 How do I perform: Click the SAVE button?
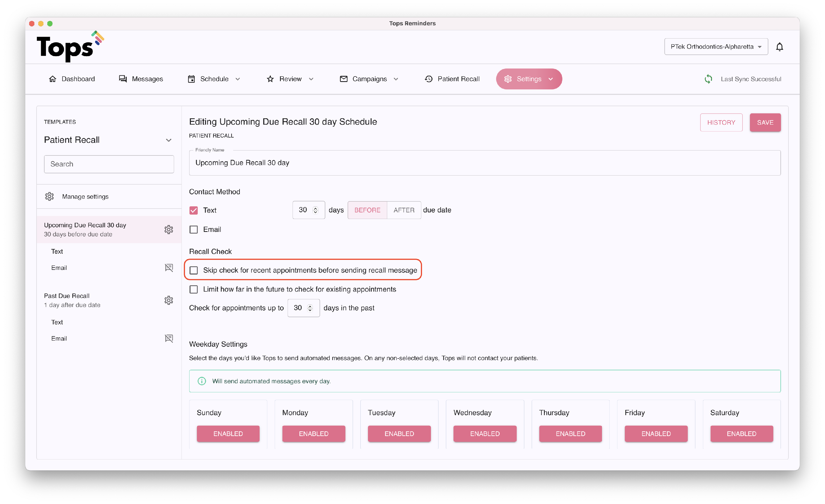pyautogui.click(x=765, y=123)
